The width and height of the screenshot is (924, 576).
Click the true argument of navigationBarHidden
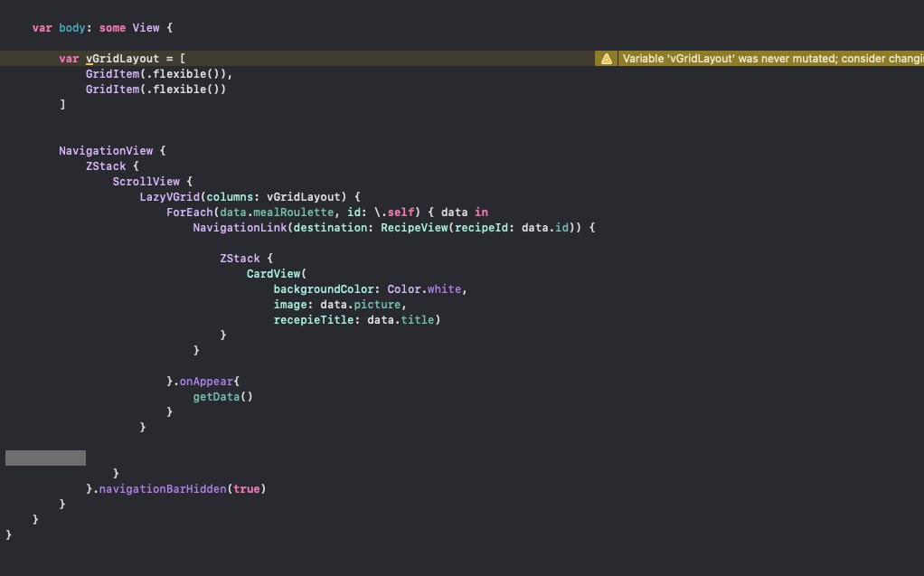pyautogui.click(x=246, y=489)
